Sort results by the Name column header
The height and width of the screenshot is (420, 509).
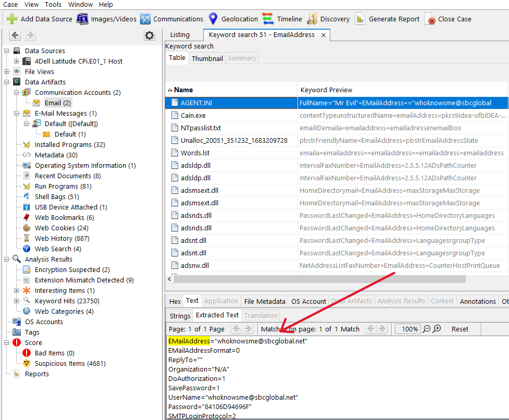[231, 90]
